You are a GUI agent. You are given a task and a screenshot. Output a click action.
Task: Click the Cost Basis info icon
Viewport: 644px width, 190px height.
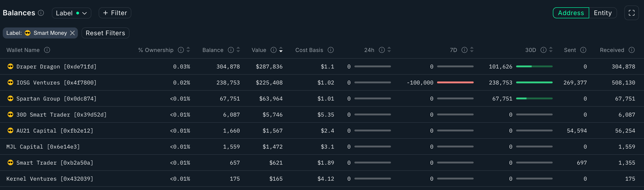[x=330, y=50]
